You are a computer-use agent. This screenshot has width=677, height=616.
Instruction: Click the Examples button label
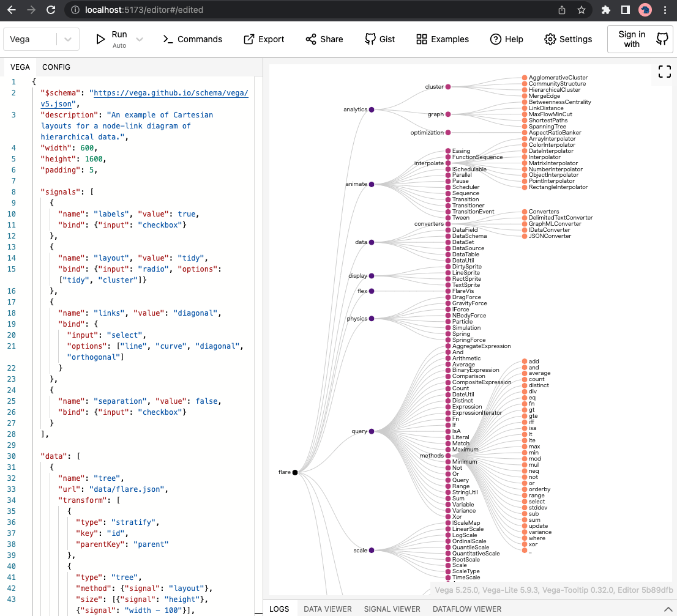click(x=450, y=39)
